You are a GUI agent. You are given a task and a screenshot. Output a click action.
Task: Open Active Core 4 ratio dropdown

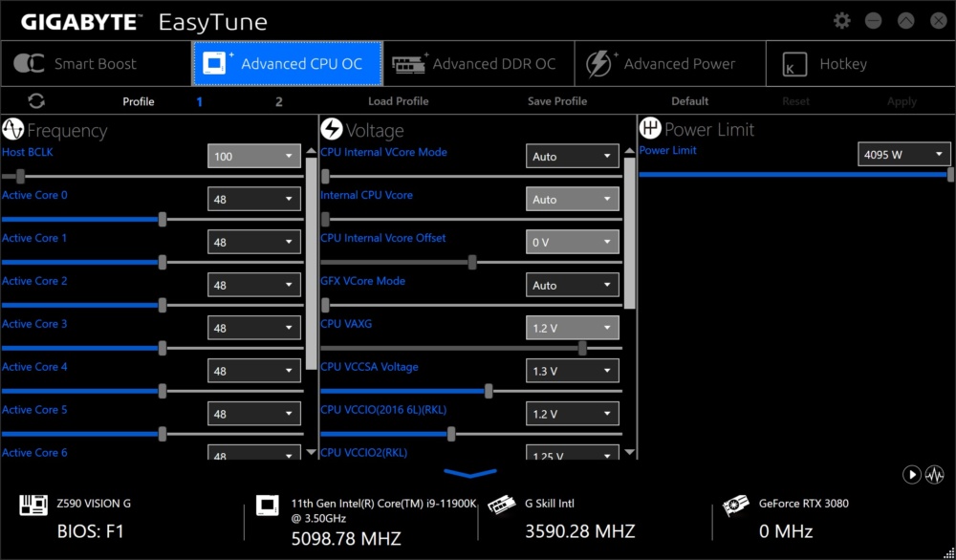click(253, 371)
